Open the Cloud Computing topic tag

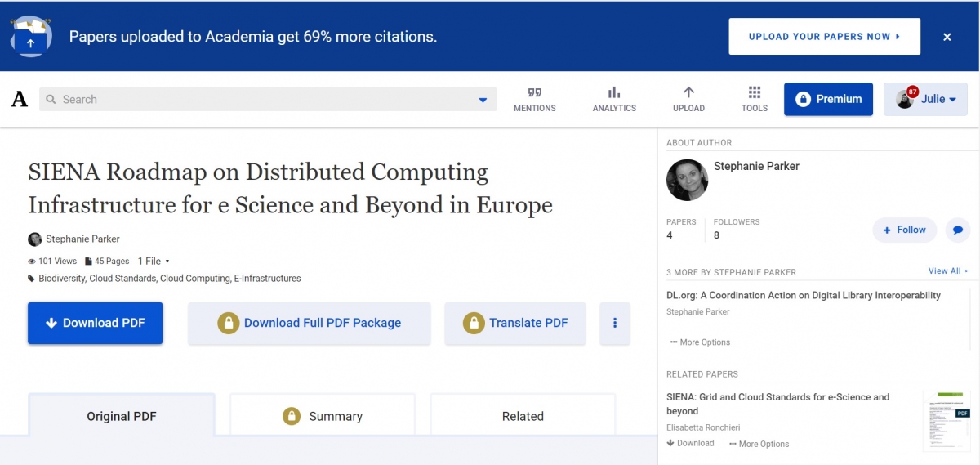pyautogui.click(x=195, y=279)
